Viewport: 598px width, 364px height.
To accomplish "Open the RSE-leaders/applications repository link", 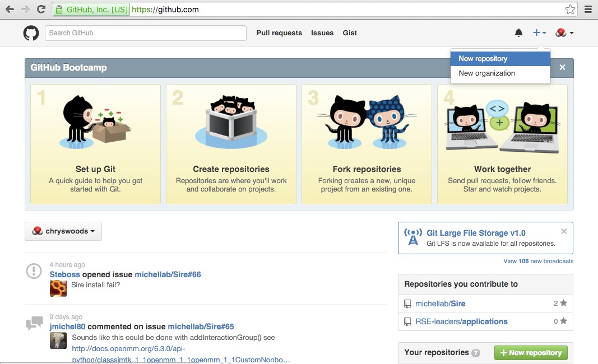I will [461, 321].
